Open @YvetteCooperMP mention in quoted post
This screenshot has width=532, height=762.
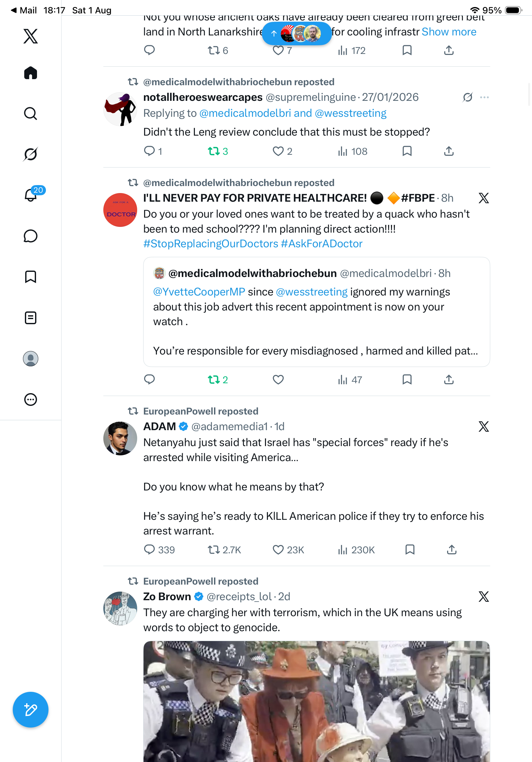[x=199, y=292]
